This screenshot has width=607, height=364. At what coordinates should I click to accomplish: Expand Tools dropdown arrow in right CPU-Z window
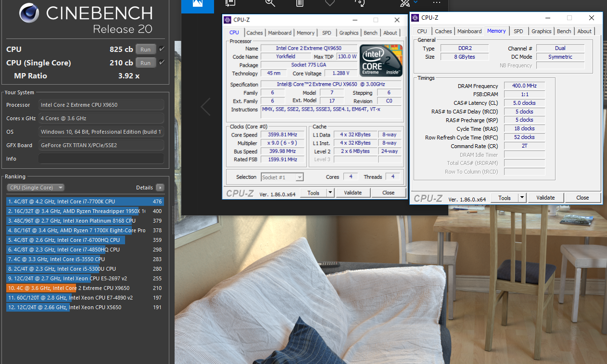tap(522, 198)
